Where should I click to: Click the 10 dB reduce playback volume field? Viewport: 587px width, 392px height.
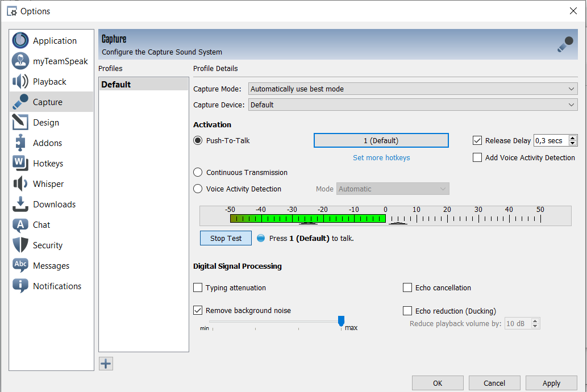518,323
